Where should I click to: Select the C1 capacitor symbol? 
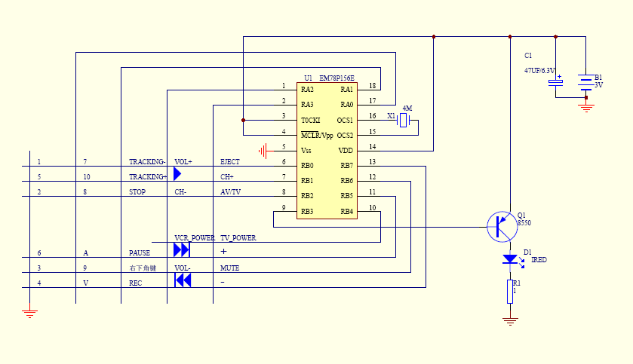[x=555, y=82]
